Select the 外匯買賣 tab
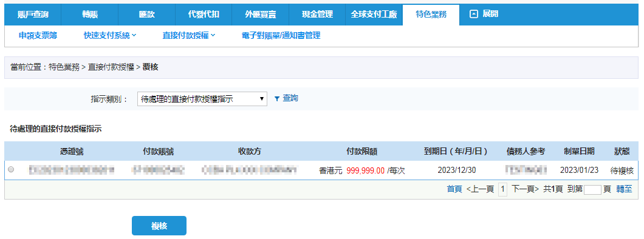Image resolution: width=644 pixels, height=239 pixels. pos(261,15)
